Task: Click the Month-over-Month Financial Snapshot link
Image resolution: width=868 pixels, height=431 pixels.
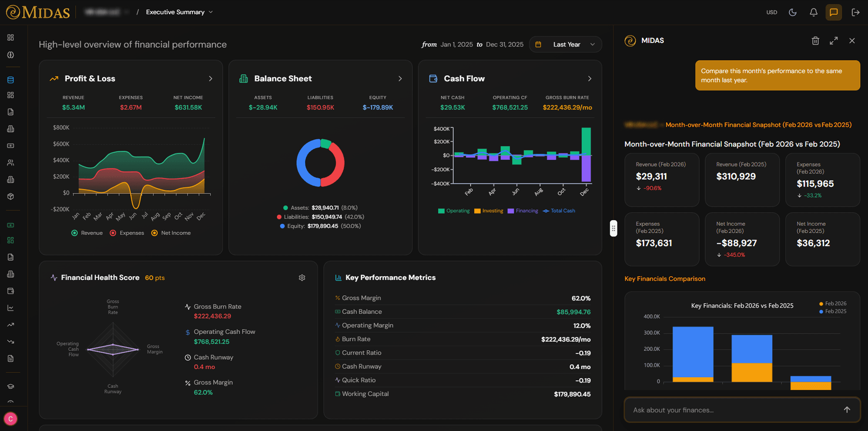Action: coord(758,125)
